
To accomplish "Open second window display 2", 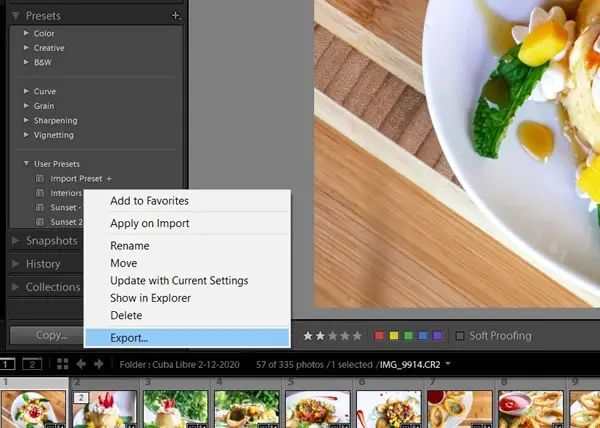I will [32, 364].
